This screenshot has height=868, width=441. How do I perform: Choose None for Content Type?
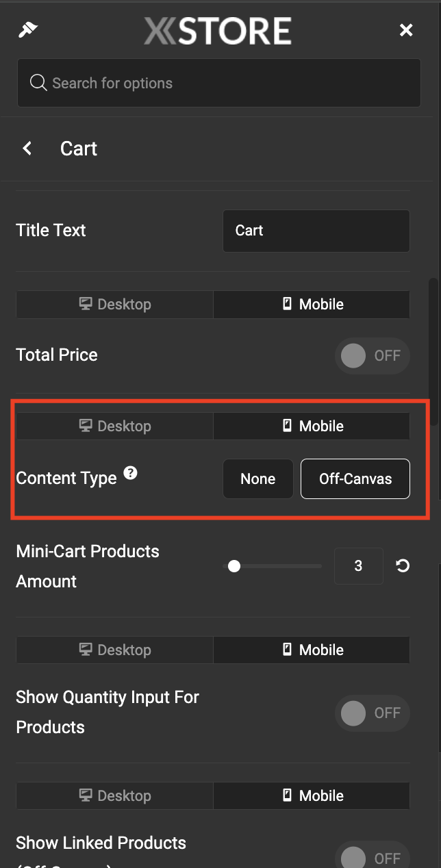tap(258, 478)
